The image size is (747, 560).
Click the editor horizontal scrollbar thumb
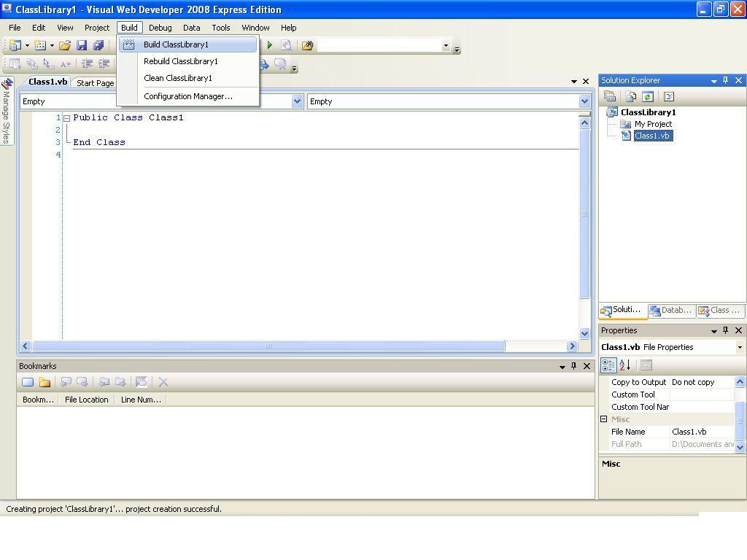(268, 346)
